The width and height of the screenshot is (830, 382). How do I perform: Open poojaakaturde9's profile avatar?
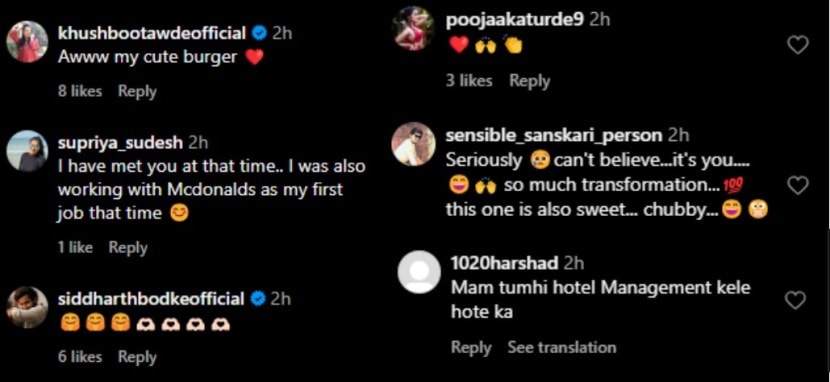click(x=413, y=29)
